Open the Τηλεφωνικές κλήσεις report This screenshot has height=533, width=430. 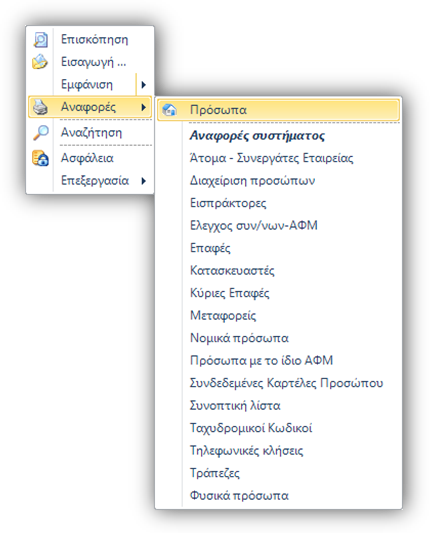click(246, 450)
